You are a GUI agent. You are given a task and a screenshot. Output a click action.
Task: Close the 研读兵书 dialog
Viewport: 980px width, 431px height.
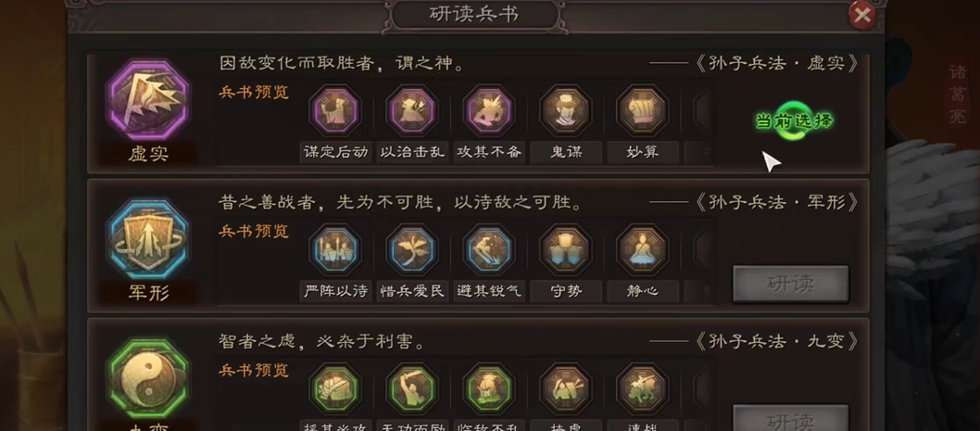(862, 15)
